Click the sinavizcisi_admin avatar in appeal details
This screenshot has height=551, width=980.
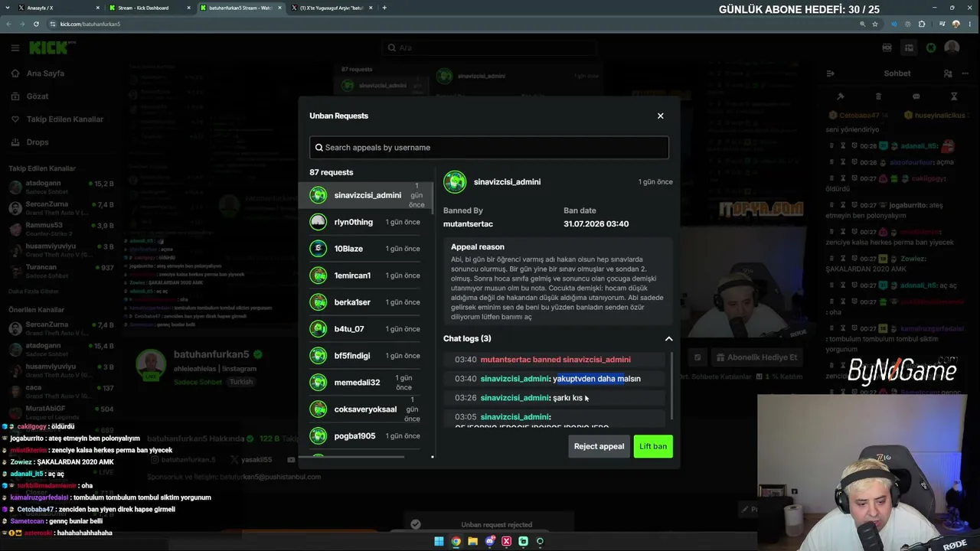pos(455,181)
